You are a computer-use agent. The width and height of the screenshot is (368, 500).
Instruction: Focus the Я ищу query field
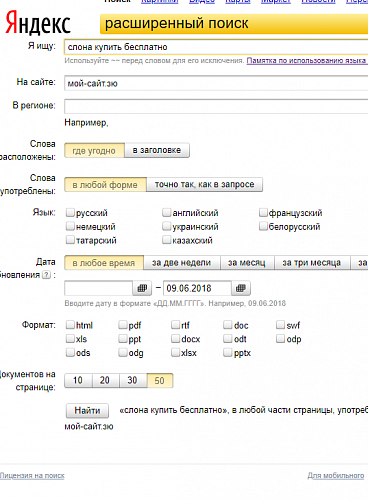point(216,47)
